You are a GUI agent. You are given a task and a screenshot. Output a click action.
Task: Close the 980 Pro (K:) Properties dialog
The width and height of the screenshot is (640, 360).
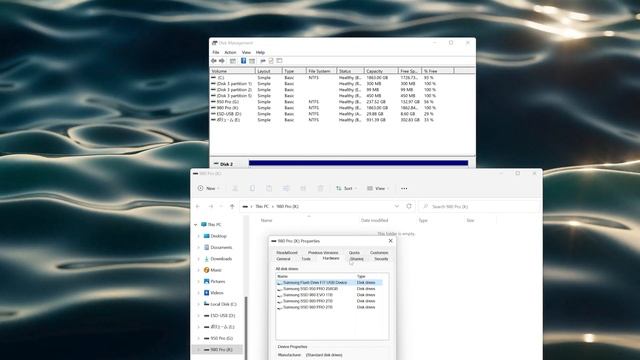(391, 241)
